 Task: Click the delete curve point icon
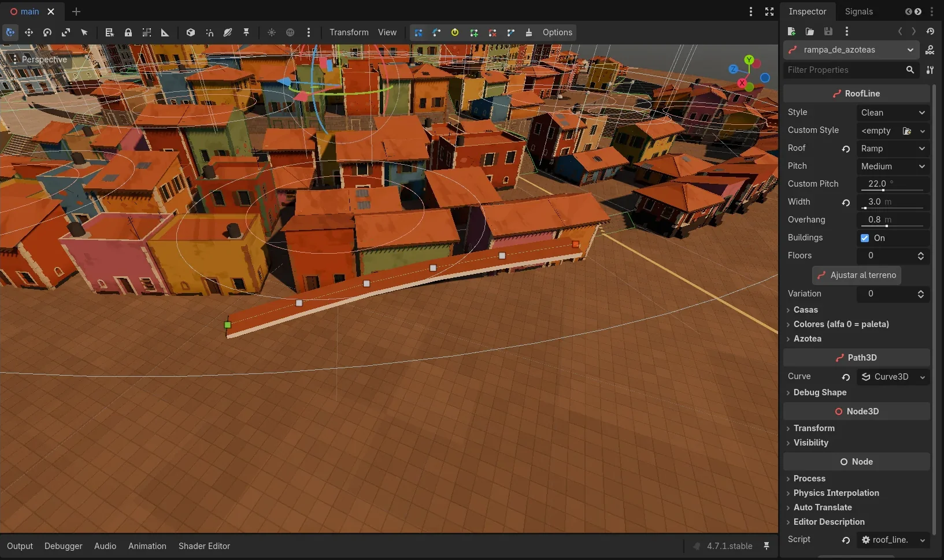pyautogui.click(x=493, y=32)
